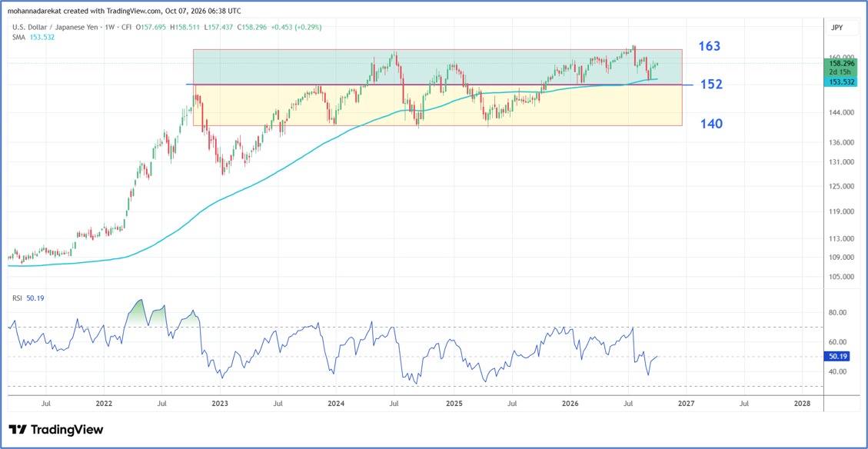Click the 144.000 price axis label
Viewport: 868px width, 449px height.
[841, 112]
